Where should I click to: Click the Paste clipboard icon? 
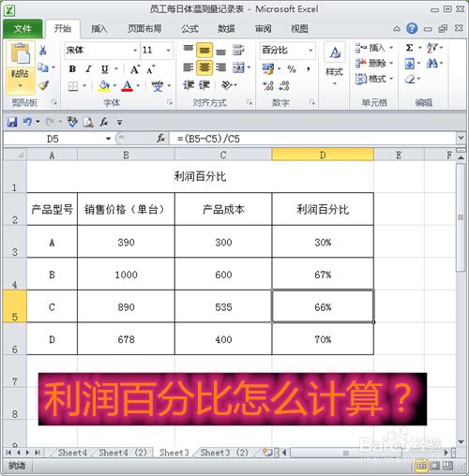coord(20,54)
